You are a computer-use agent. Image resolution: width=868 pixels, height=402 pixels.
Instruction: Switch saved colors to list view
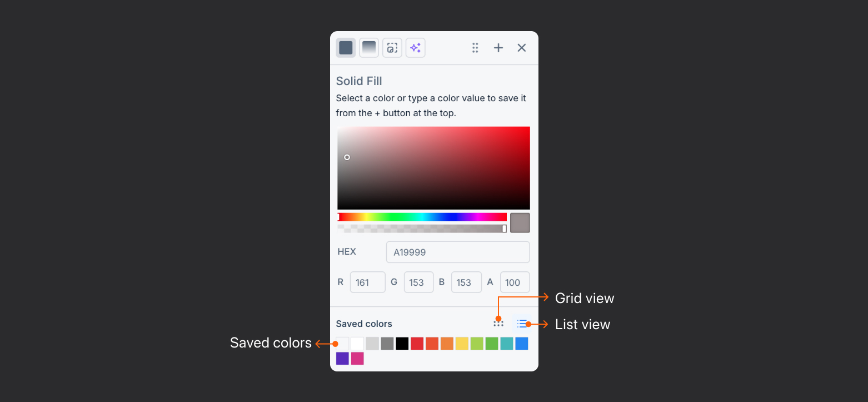[x=522, y=324]
